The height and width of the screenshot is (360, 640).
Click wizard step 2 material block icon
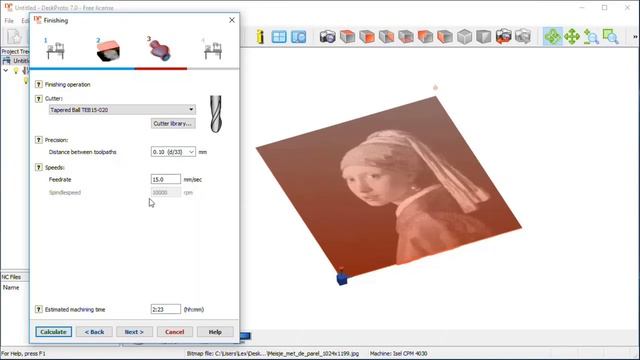pos(107,50)
